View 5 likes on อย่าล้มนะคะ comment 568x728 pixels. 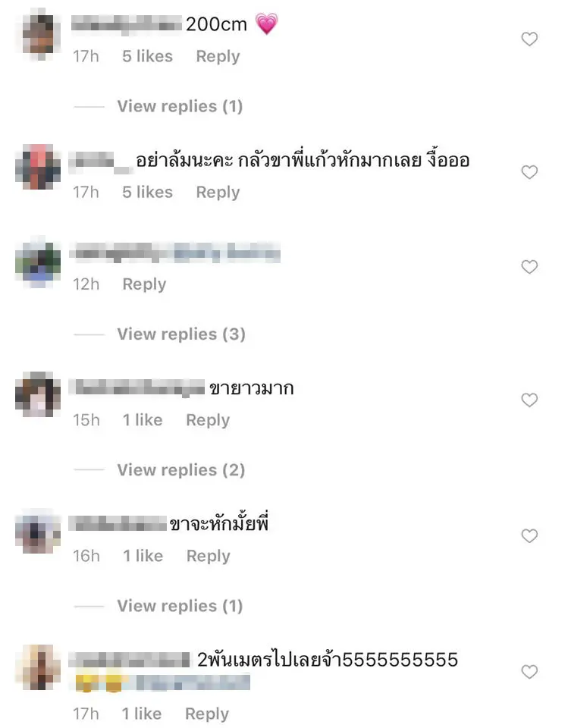pyautogui.click(x=147, y=192)
